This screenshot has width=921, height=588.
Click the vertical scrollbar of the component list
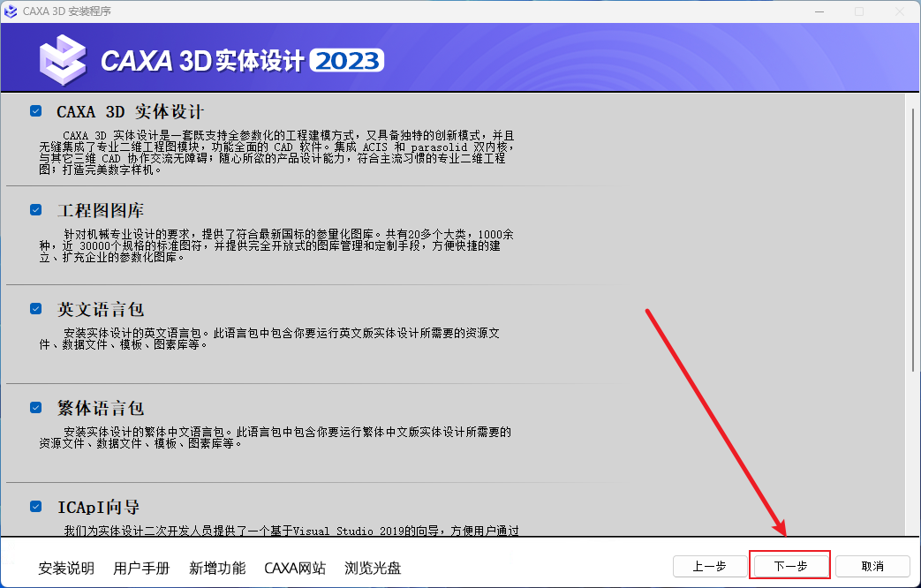pos(913,239)
